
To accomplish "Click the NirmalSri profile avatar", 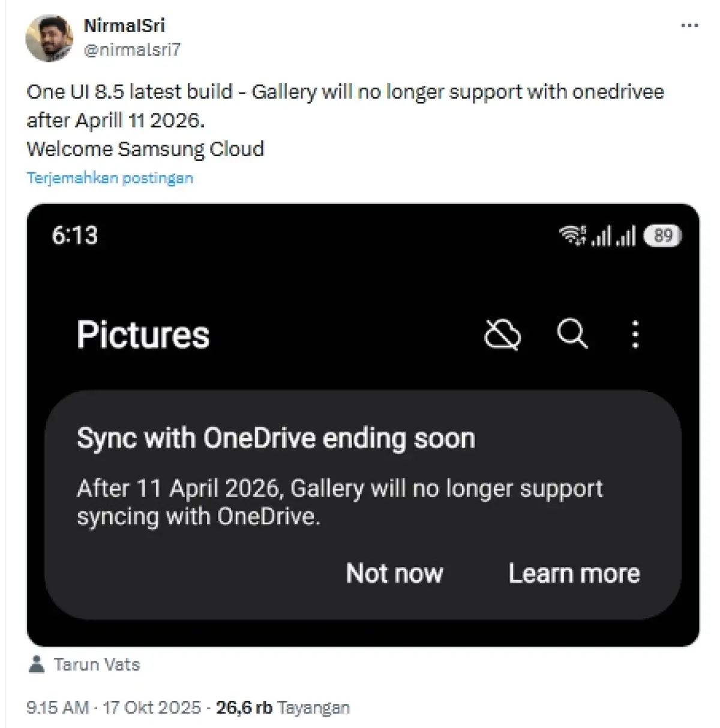I will 49,38.
